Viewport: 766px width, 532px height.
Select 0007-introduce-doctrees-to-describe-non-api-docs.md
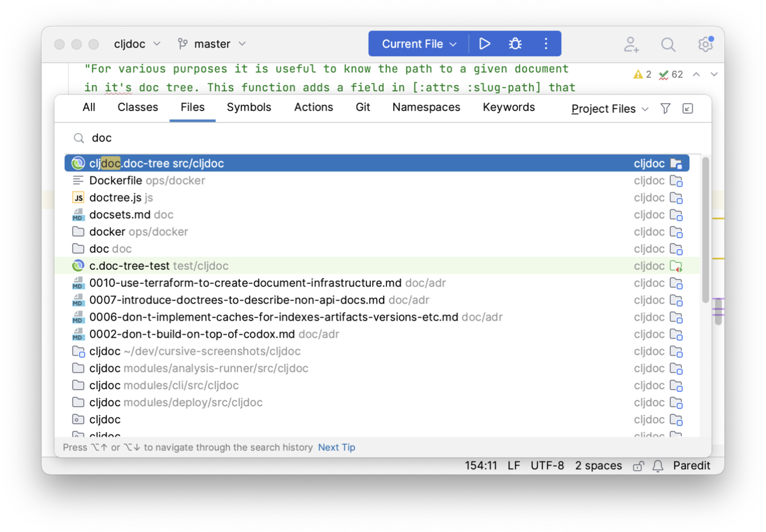click(377, 300)
